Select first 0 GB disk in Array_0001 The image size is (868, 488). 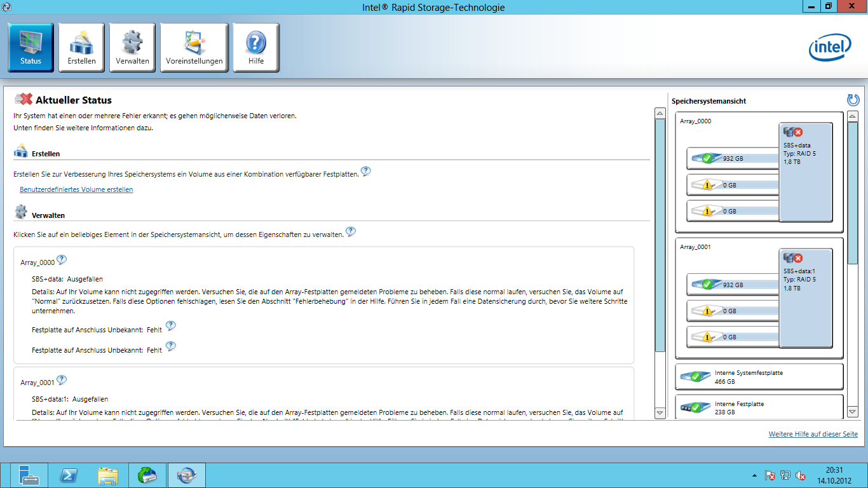point(733,311)
